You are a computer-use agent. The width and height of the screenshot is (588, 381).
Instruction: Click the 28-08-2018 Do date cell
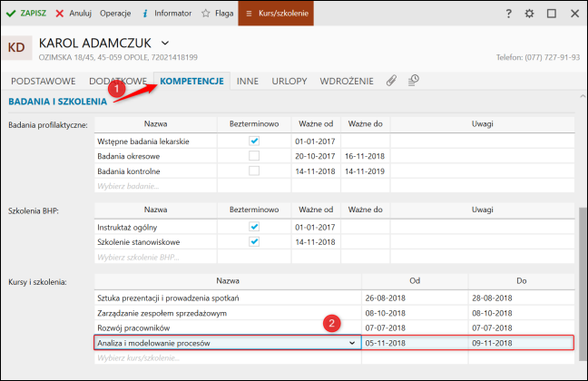click(x=521, y=298)
